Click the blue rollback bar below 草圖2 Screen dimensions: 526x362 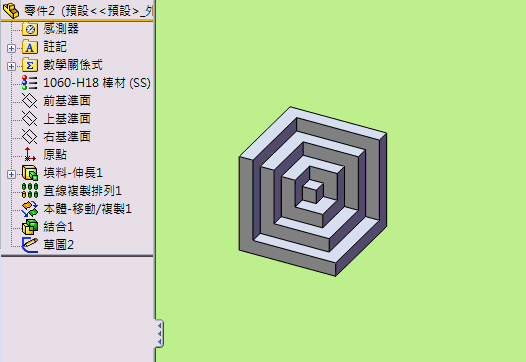[77, 256]
